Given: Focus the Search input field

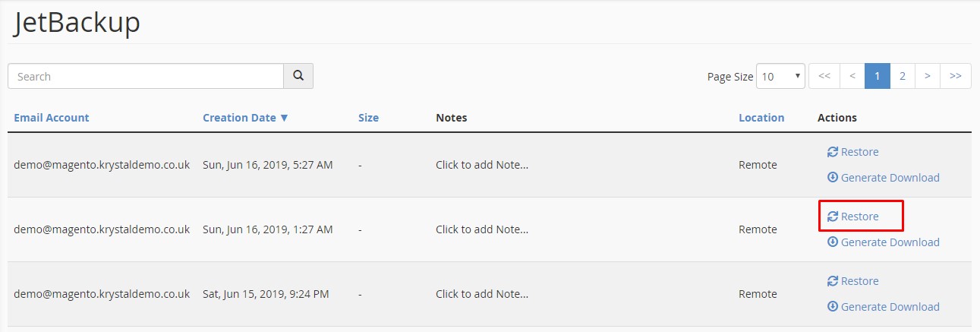Looking at the screenshot, I should pyautogui.click(x=146, y=76).
